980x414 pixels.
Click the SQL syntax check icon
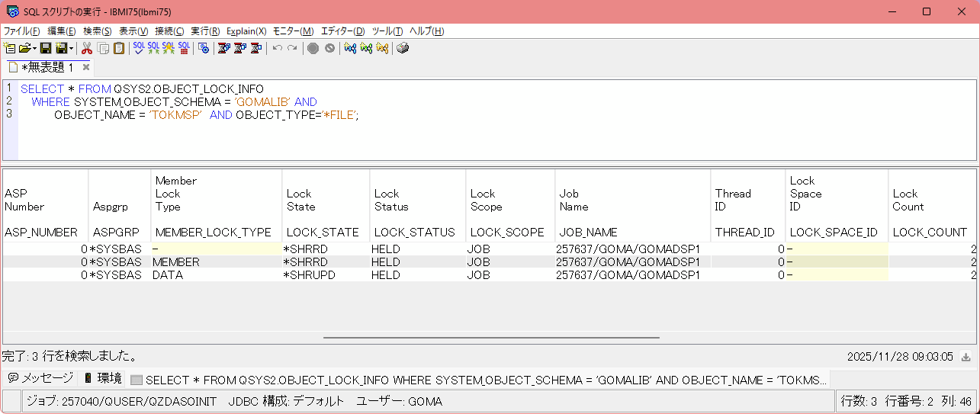tap(139, 48)
